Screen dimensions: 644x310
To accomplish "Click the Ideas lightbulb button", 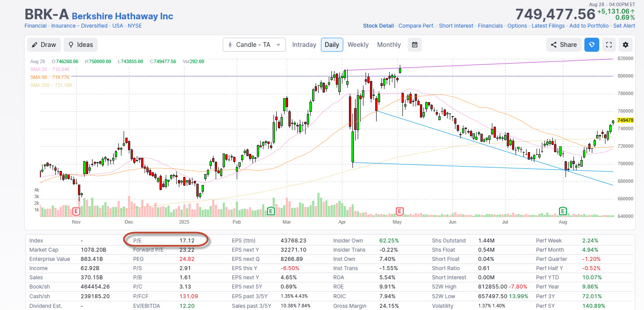I will [80, 45].
